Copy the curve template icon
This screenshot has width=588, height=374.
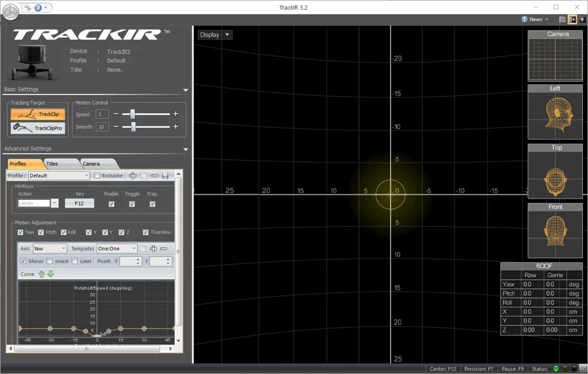coord(143,249)
